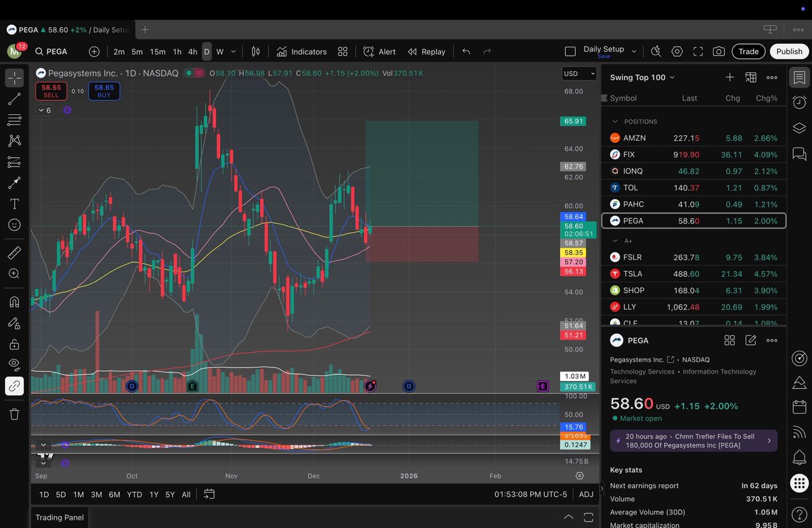
Task: Open the symbol search for PEGA
Action: pyautogui.click(x=51, y=51)
